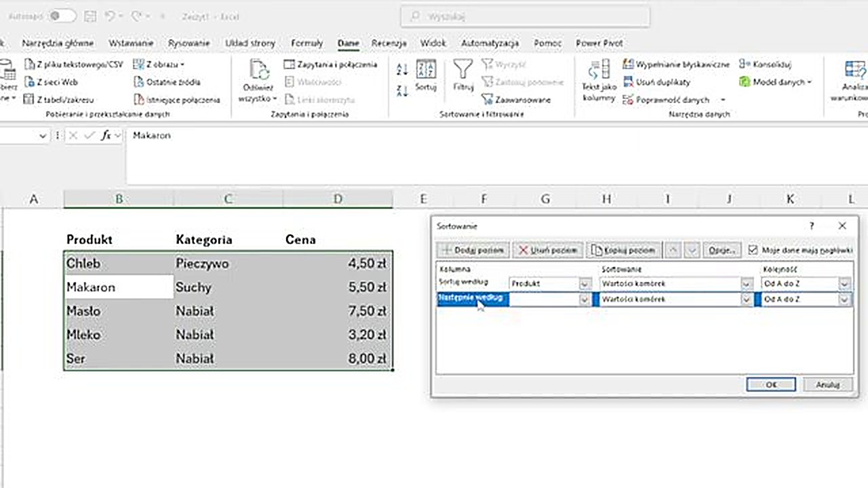868x488 pixels.
Task: Open the Produkt column dropdown
Action: [585, 283]
